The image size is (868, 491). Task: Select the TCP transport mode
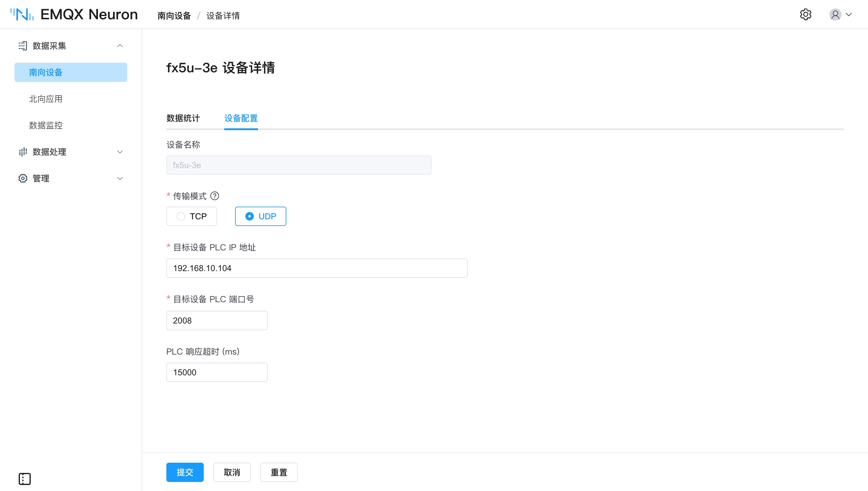pyautogui.click(x=192, y=216)
